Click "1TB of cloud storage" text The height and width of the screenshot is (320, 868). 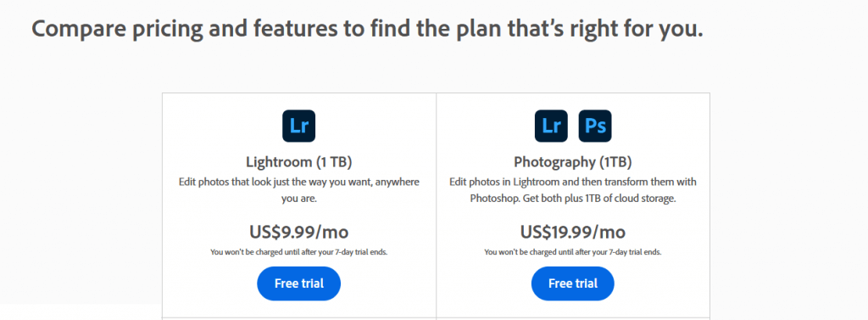631,199
